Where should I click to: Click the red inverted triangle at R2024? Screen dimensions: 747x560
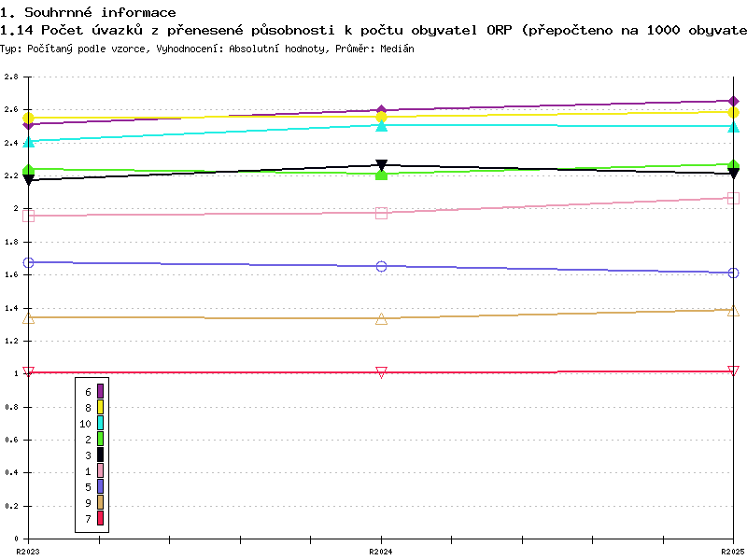click(381, 371)
